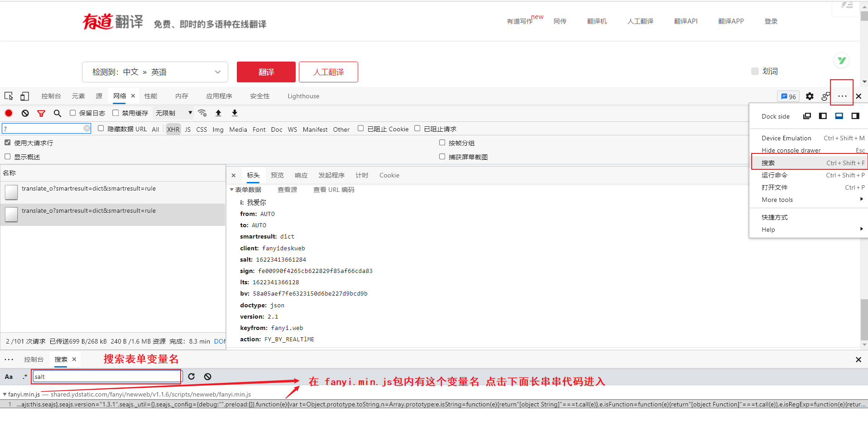
Task: Uncheck the 使用大请求行 checkbox
Action: (7, 143)
